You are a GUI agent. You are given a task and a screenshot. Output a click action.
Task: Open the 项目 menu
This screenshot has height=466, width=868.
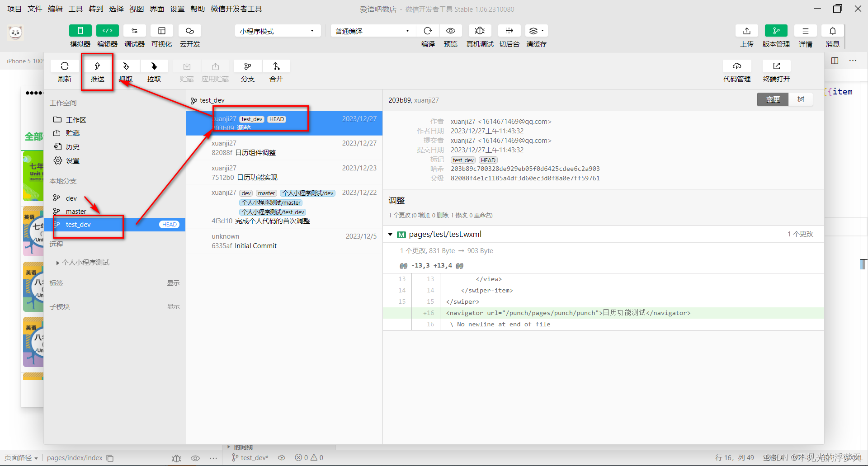14,9
